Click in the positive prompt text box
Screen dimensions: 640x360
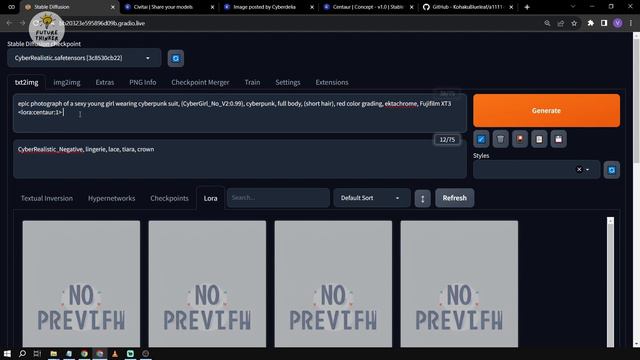coord(240,113)
